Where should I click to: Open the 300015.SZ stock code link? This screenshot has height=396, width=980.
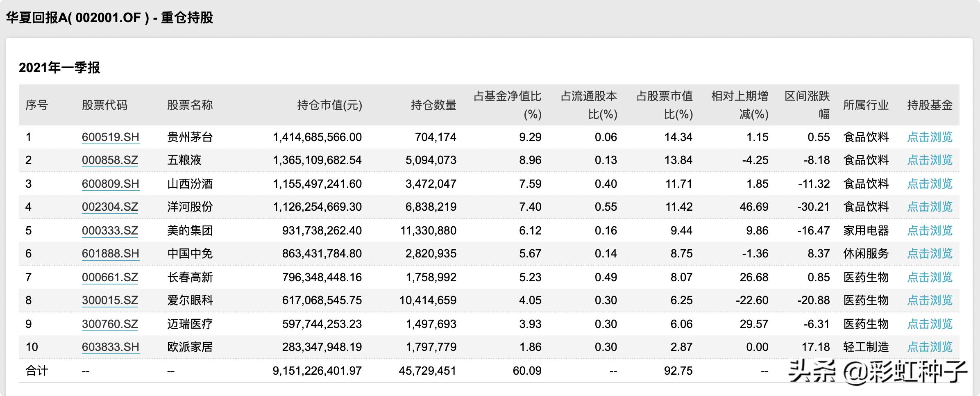[110, 300]
